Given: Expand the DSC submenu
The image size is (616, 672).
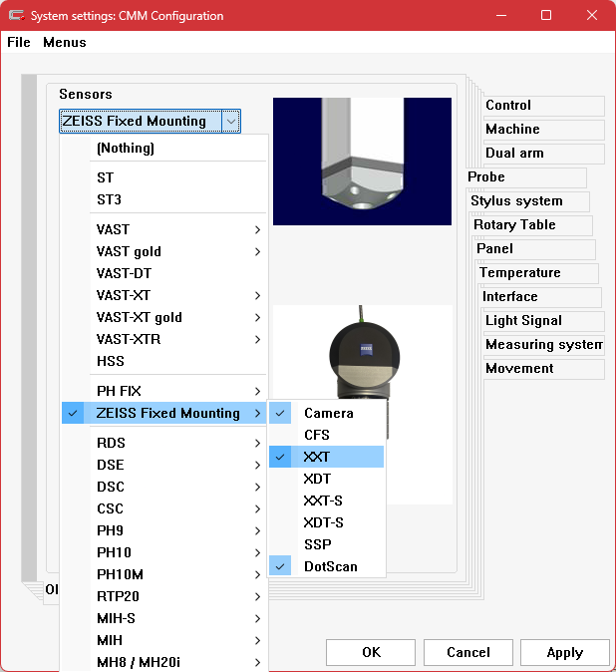Looking at the screenshot, I should pyautogui.click(x=164, y=487).
